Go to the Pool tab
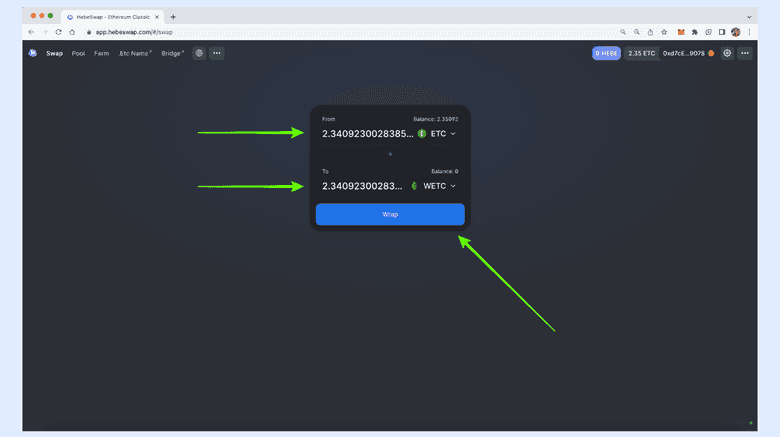Image resolution: width=780 pixels, height=437 pixels. point(78,53)
